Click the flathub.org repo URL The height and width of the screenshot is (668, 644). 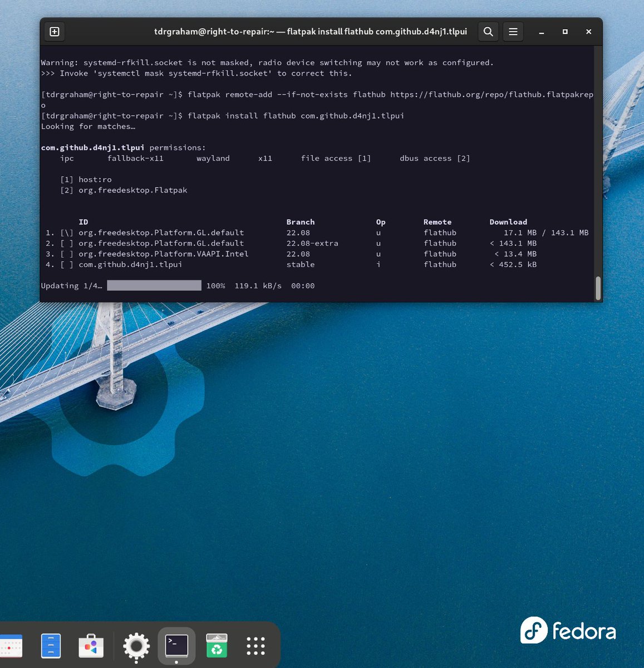tap(492, 95)
